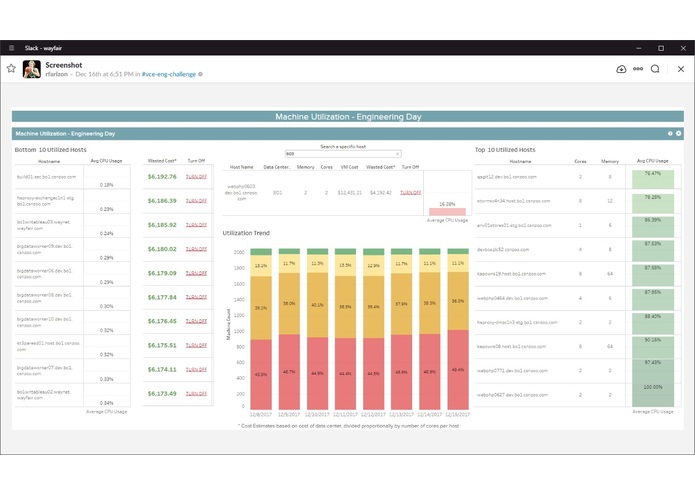Click the 86.39% CPU usage bar
This screenshot has height=494, width=695.
pyautogui.click(x=653, y=227)
